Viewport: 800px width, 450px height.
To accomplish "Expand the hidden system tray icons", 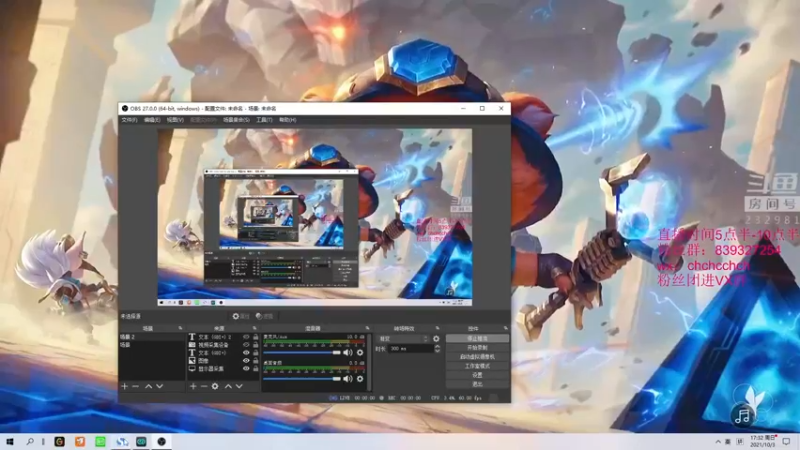I will (718, 441).
